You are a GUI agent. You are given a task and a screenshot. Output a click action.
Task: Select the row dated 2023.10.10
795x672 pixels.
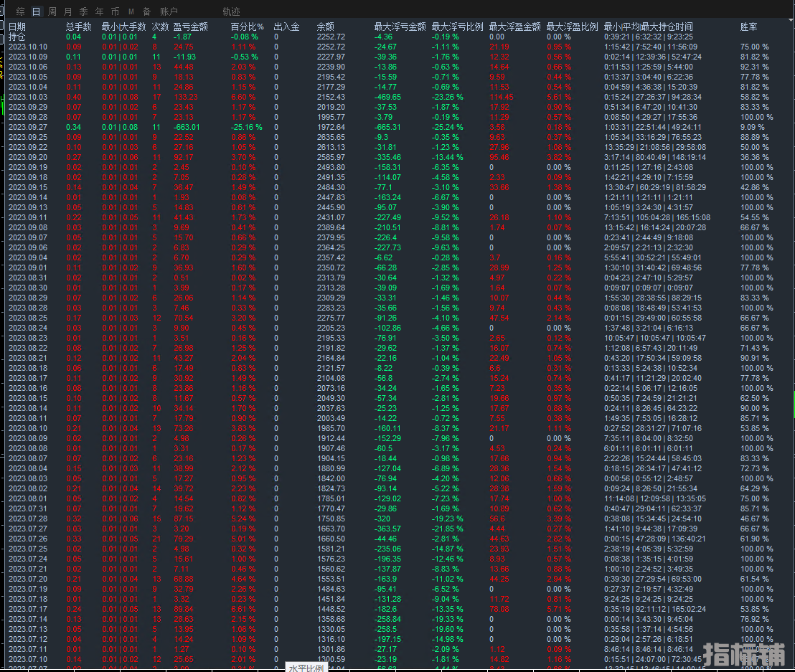(398, 47)
